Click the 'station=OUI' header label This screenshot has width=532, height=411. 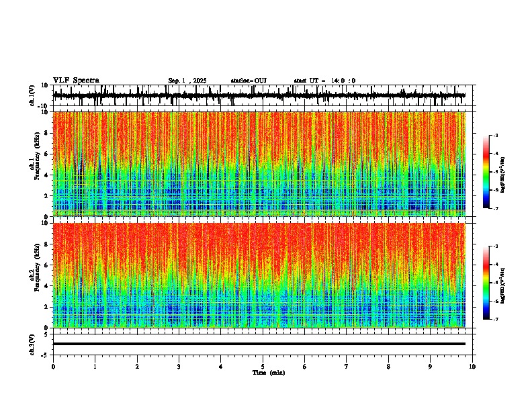[x=249, y=81]
